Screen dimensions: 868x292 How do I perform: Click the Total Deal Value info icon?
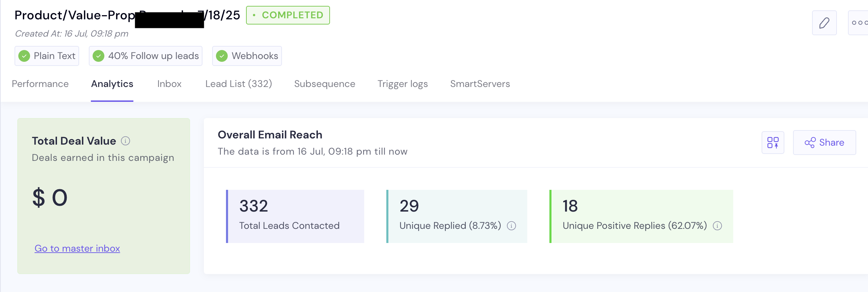click(125, 141)
